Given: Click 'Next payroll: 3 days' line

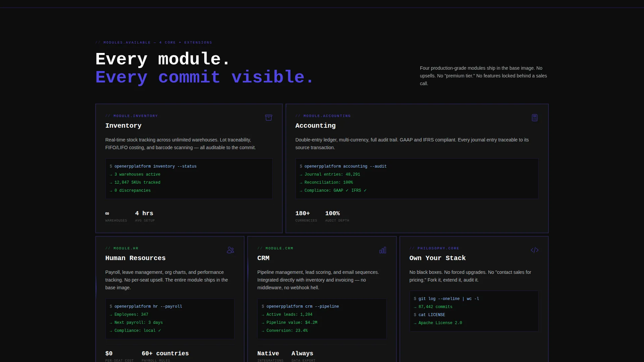Looking at the screenshot, I should pos(139,322).
